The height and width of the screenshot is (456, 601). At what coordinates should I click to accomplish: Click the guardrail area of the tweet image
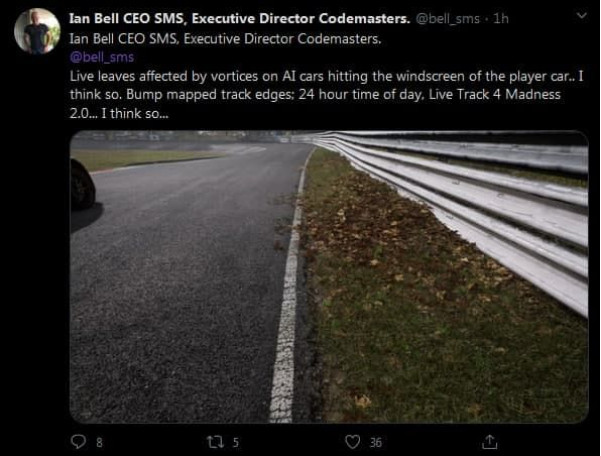480,210
